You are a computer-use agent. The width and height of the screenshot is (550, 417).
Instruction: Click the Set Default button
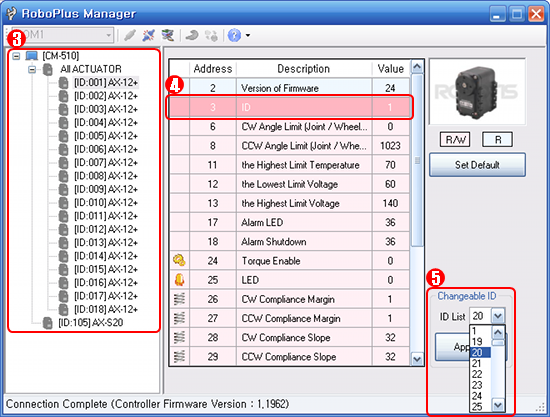click(477, 165)
